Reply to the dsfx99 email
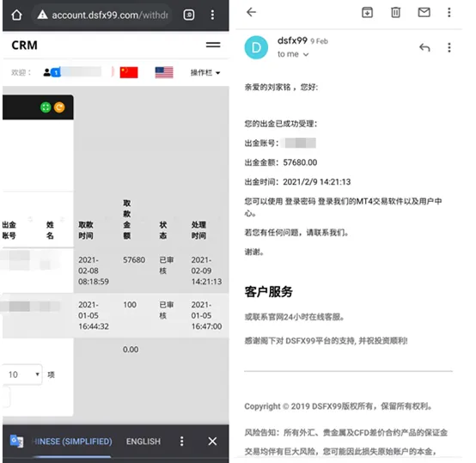This screenshot has height=463, width=476. pos(424,47)
